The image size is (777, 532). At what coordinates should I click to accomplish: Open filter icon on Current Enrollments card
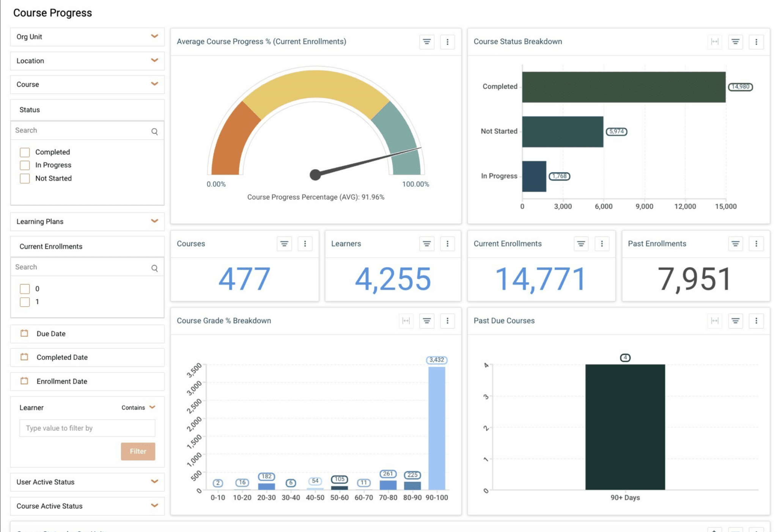[x=581, y=244]
